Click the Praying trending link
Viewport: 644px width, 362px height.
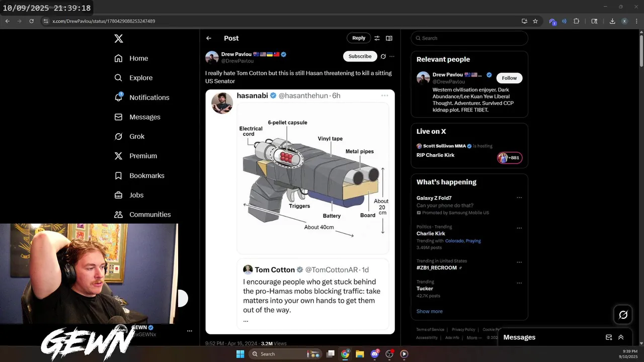[x=473, y=241]
